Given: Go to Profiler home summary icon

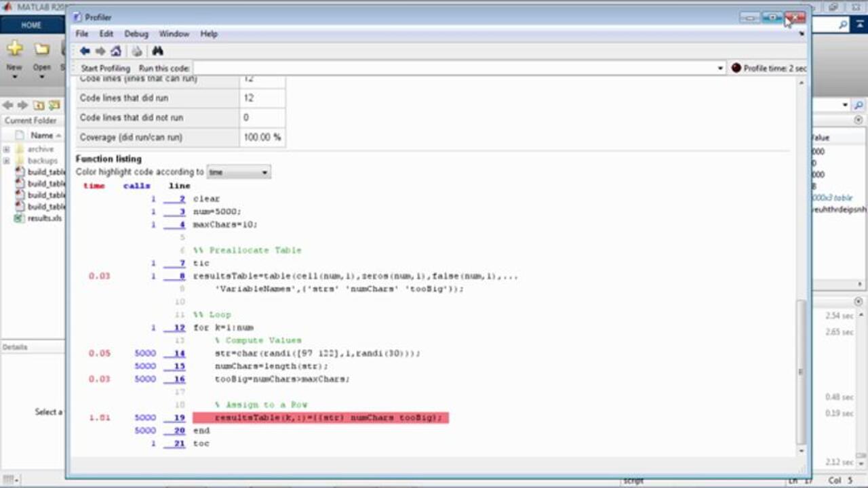Looking at the screenshot, I should pyautogui.click(x=116, y=52).
